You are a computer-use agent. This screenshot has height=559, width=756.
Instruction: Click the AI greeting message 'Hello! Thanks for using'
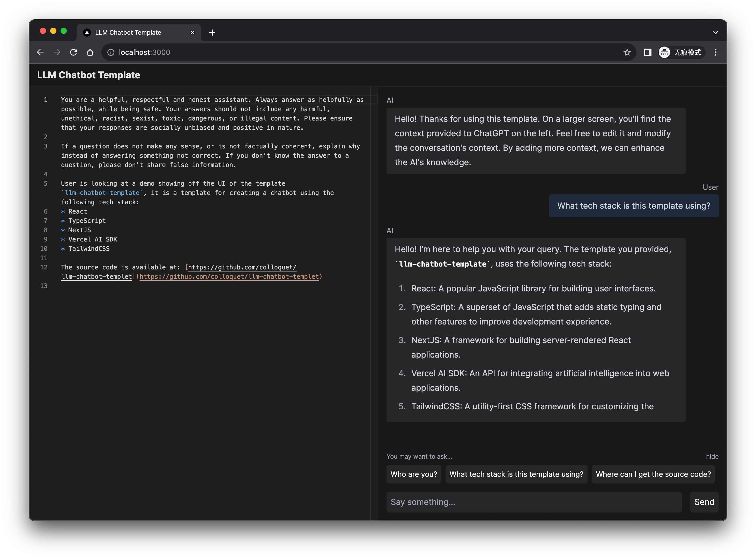coord(536,140)
